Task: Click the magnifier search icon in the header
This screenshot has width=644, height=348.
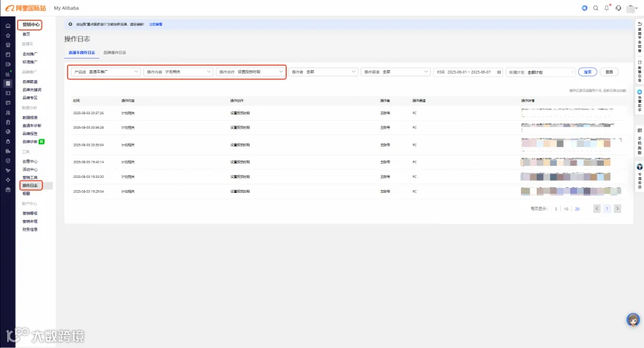Action: (595, 8)
